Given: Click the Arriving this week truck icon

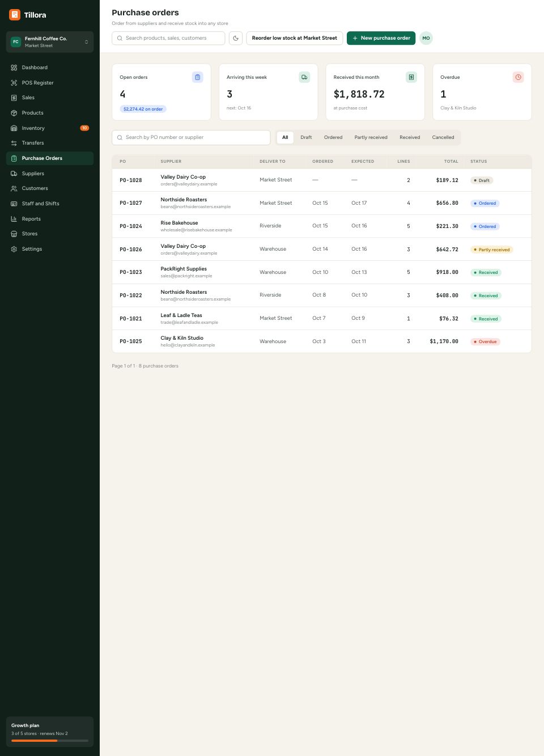Looking at the screenshot, I should 304,77.
